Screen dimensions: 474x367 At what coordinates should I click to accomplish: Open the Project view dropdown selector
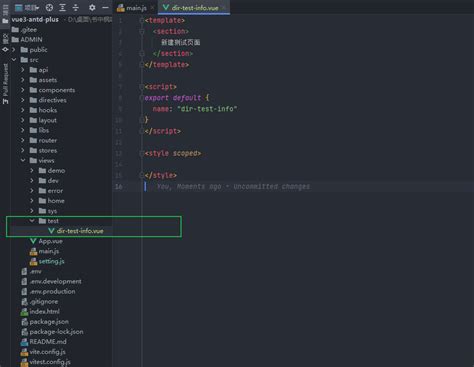(27, 7)
